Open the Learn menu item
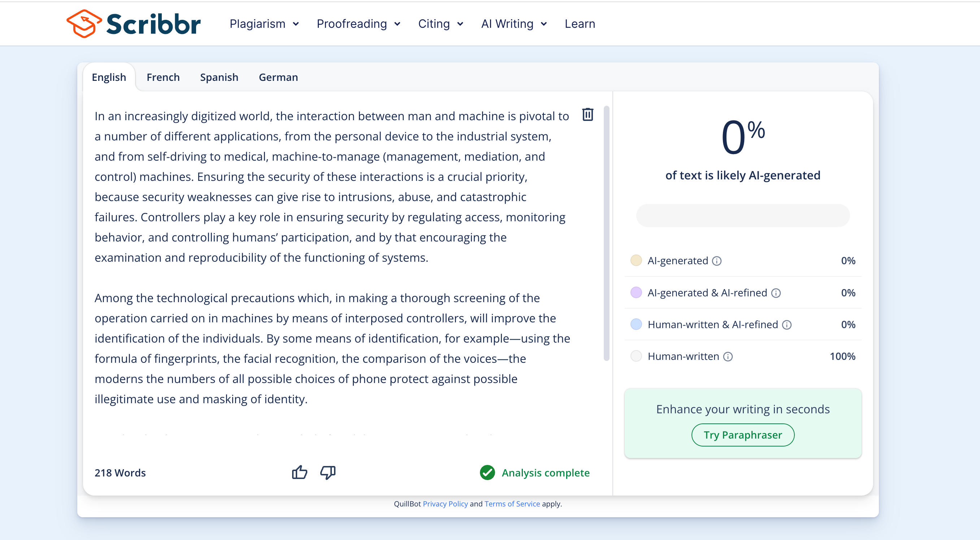The width and height of the screenshot is (980, 540). pos(580,23)
